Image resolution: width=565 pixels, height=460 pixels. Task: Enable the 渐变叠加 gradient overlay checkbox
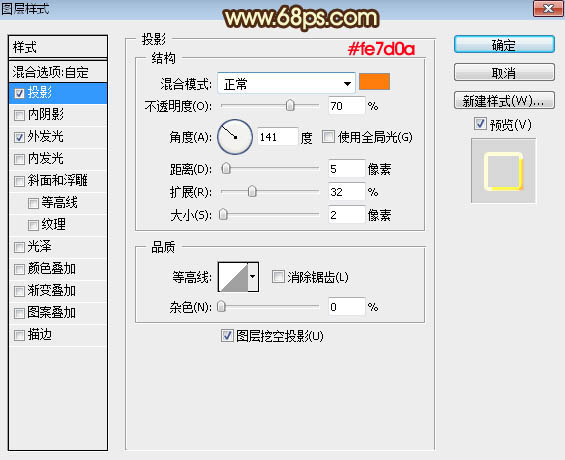[19, 291]
